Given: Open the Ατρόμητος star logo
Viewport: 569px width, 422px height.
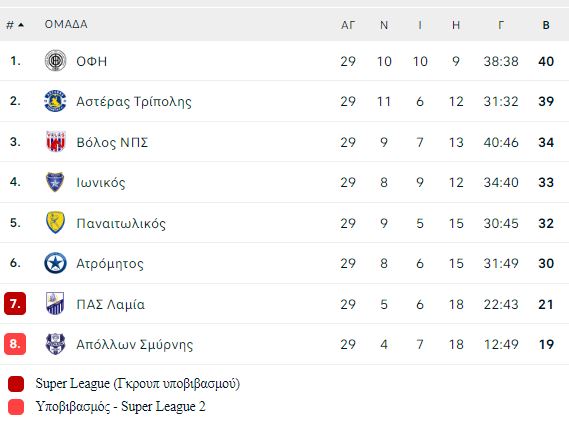Looking at the screenshot, I should pos(55,263).
